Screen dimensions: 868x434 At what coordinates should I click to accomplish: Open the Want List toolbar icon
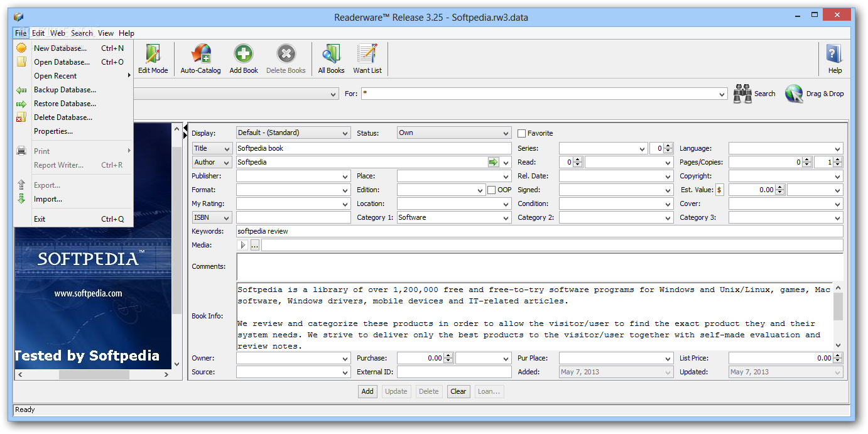click(367, 54)
